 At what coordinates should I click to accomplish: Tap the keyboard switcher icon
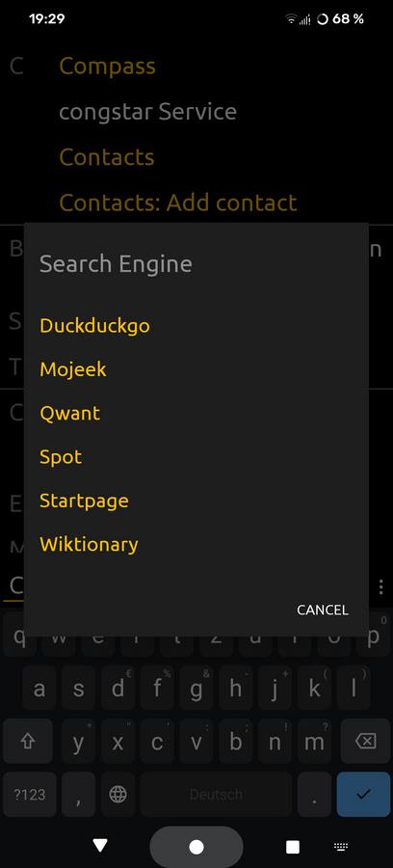point(341,847)
